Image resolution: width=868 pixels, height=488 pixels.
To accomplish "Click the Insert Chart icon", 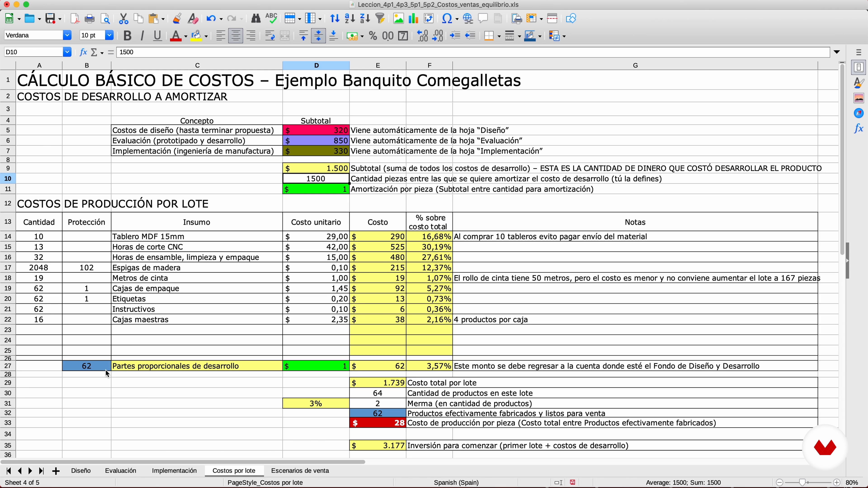I will coord(413,19).
